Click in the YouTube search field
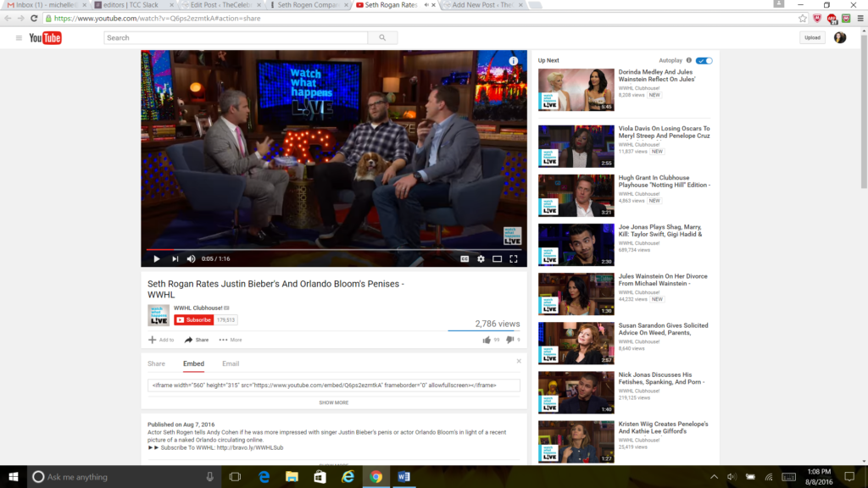Viewport: 868px width, 488px height. click(x=236, y=37)
